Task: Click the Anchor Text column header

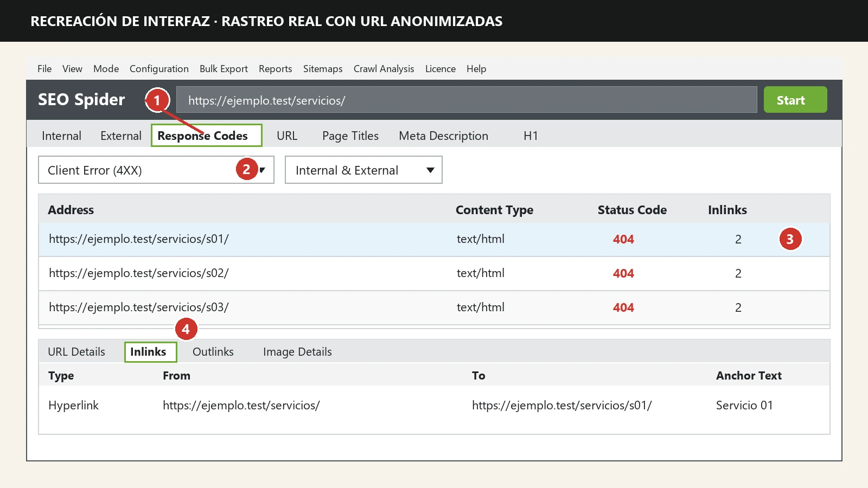Action: (749, 376)
